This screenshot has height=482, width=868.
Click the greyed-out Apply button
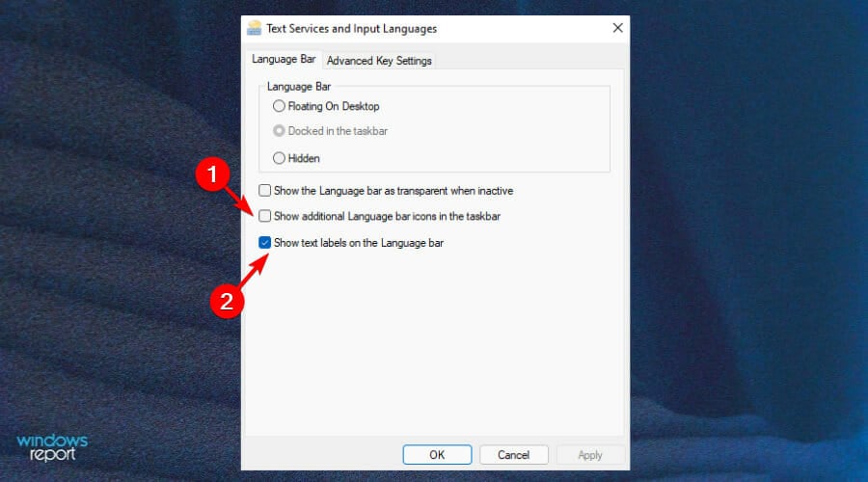click(590, 455)
